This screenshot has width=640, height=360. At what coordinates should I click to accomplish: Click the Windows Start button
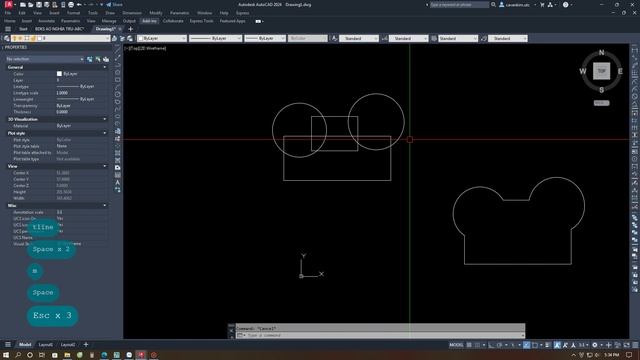pyautogui.click(x=6, y=355)
